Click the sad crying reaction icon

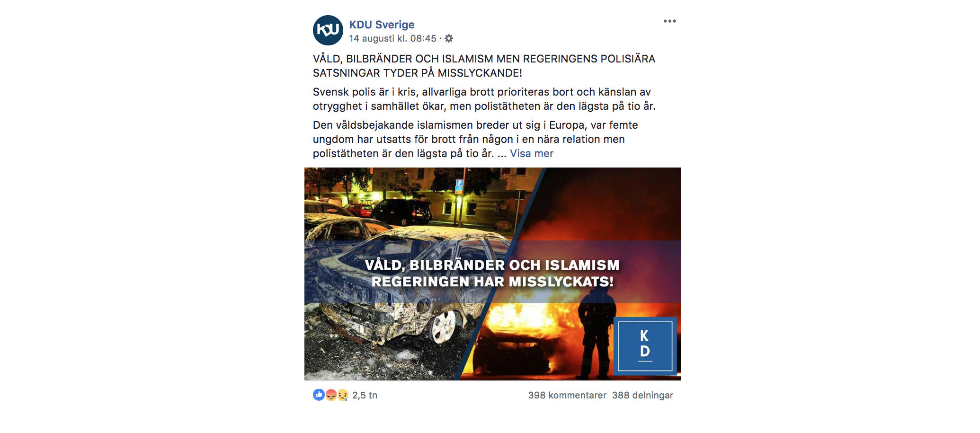pyautogui.click(x=343, y=395)
